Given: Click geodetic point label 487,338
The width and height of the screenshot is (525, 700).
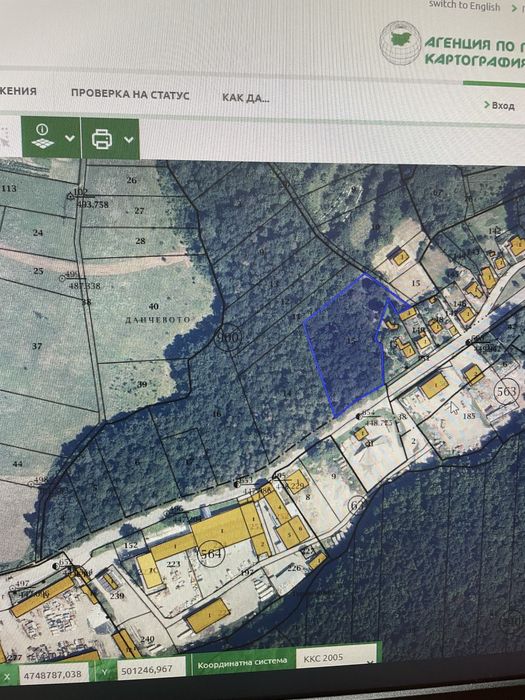Looking at the screenshot, I should 84,286.
